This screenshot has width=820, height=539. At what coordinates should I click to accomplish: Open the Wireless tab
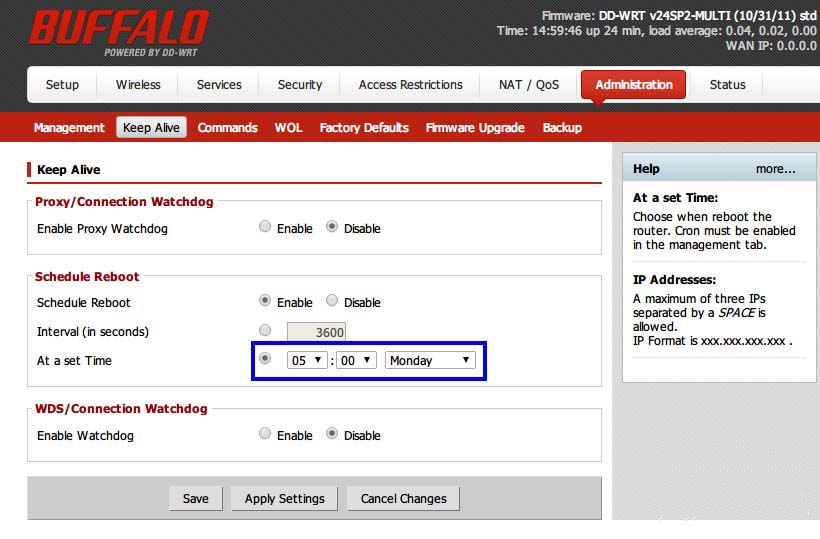coord(138,85)
